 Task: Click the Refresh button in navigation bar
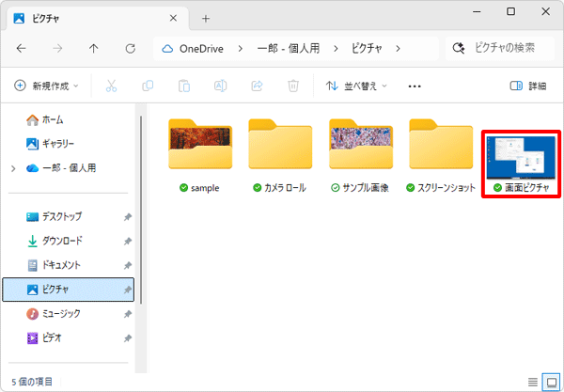pyautogui.click(x=131, y=49)
